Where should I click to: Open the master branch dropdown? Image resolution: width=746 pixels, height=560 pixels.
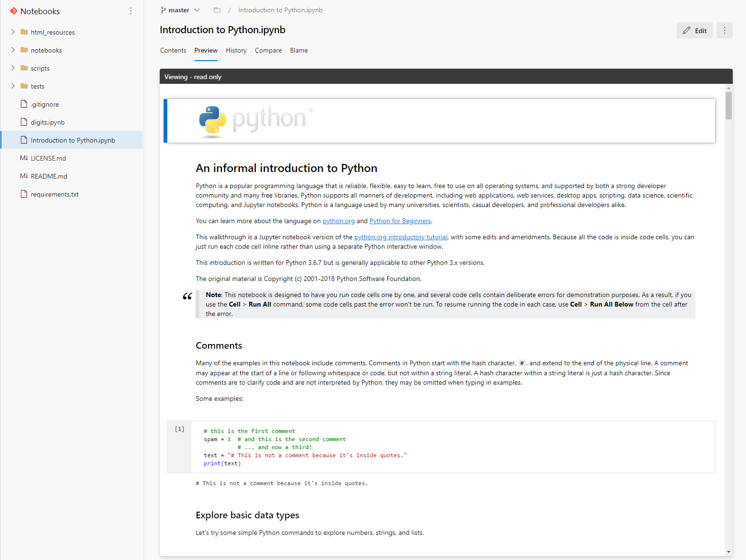pyautogui.click(x=180, y=10)
